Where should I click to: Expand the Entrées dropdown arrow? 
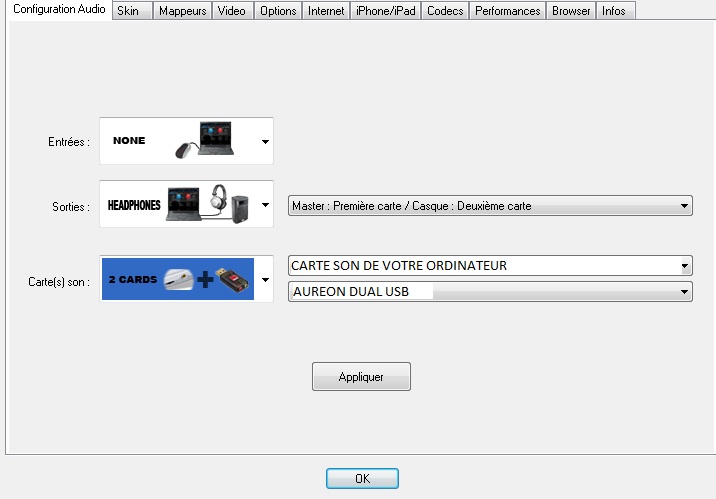[265, 142]
